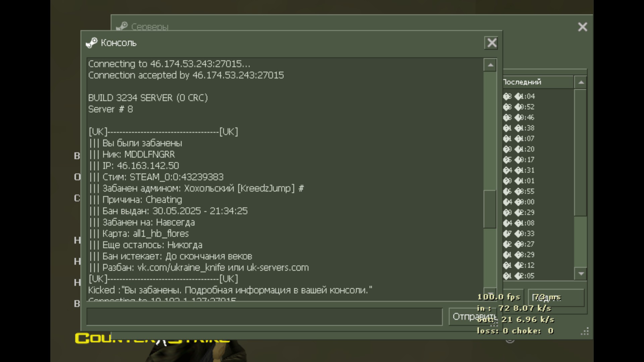Sort servers by the Последний column header
This screenshot has width=644, height=362.
pos(537,82)
